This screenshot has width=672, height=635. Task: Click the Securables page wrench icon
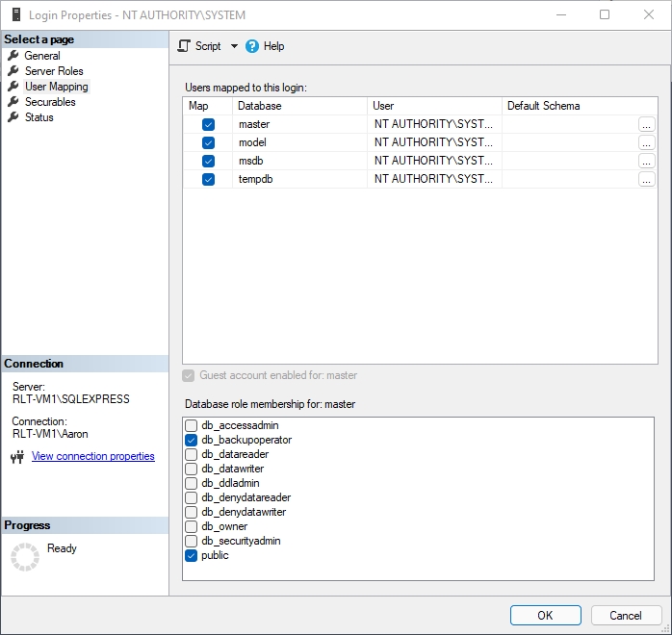click(x=13, y=102)
